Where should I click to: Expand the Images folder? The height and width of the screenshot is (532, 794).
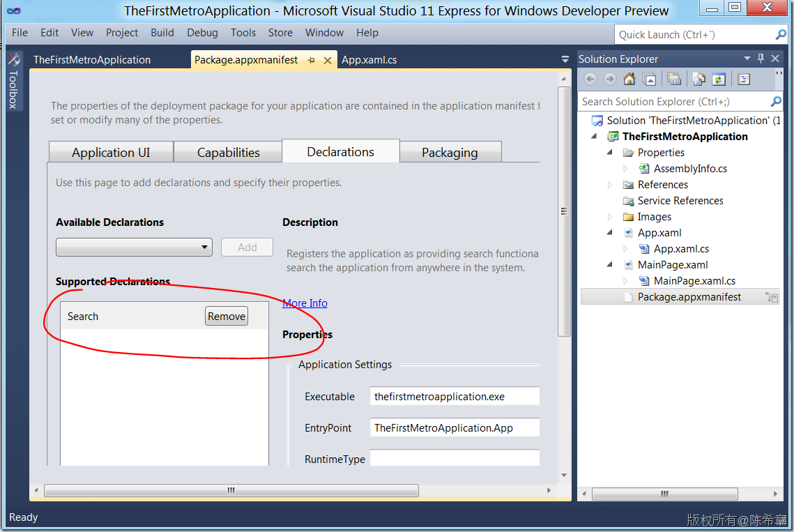610,217
